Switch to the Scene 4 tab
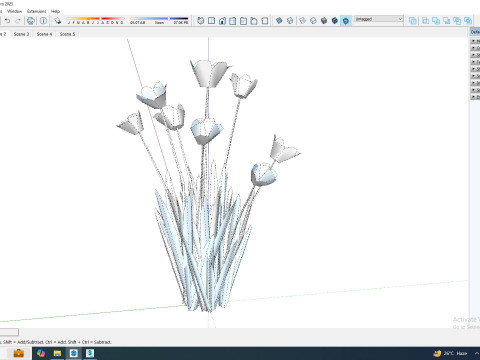The height and width of the screenshot is (360, 480). tap(44, 34)
